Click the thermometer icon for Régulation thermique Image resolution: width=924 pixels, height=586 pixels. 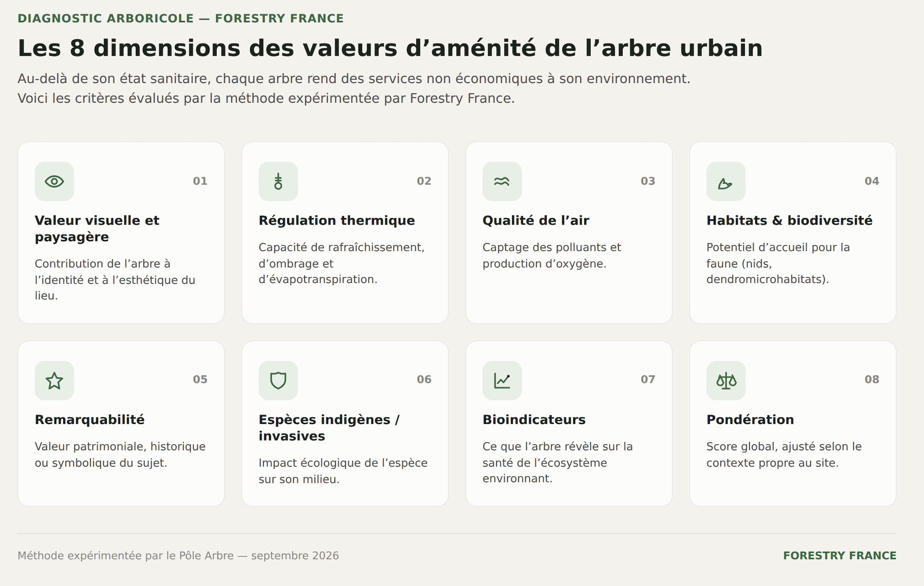coord(278,182)
